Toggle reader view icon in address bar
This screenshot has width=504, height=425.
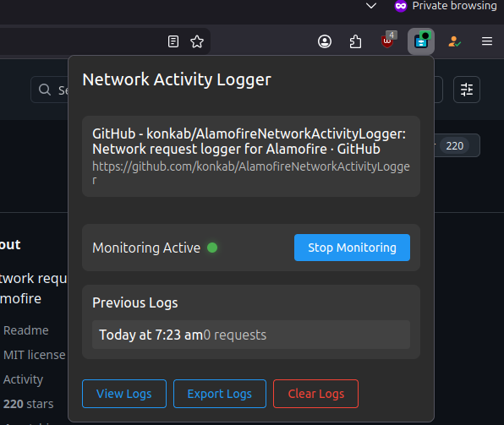[x=173, y=41]
